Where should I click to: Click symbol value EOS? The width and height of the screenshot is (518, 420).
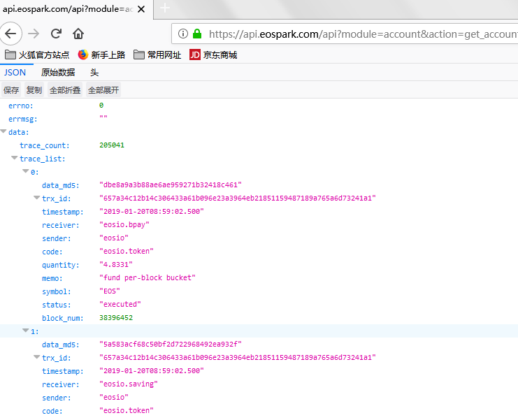(110, 291)
